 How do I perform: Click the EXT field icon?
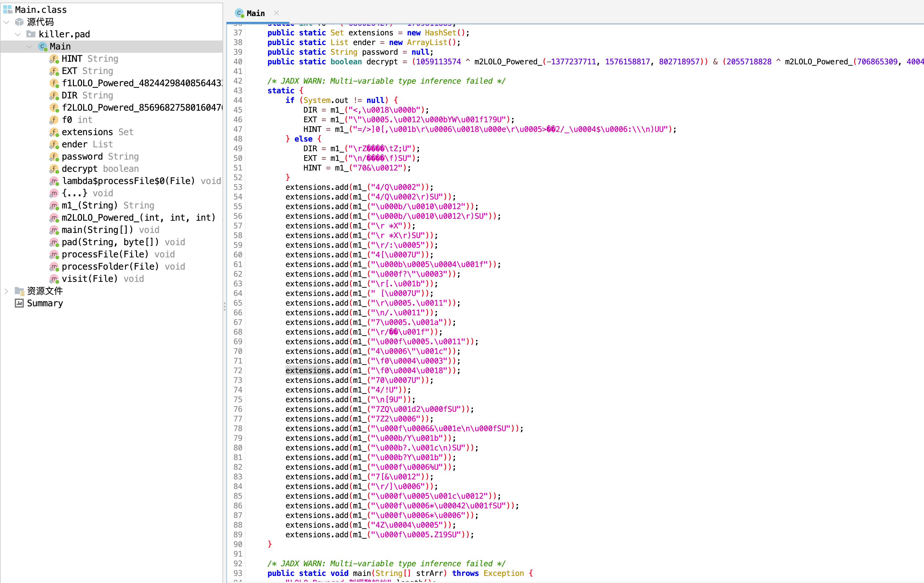(54, 71)
